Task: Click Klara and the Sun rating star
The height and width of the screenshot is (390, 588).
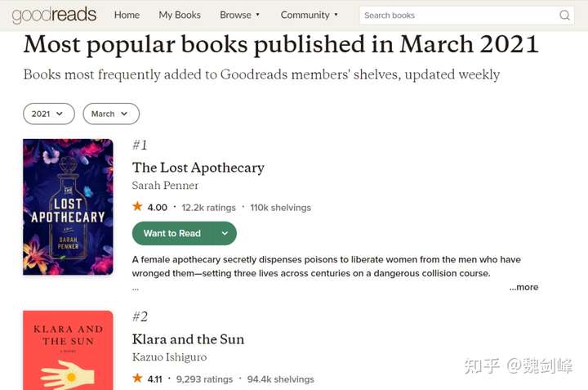Action: click(x=137, y=379)
